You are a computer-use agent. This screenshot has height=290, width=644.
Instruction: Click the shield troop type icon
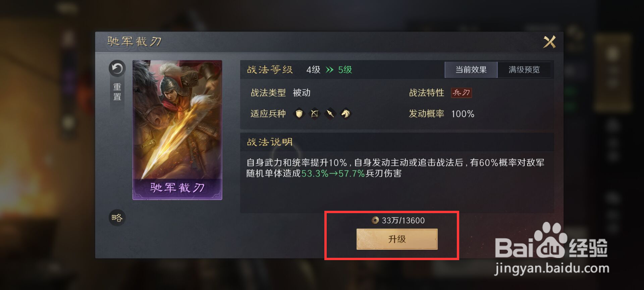[x=299, y=114]
